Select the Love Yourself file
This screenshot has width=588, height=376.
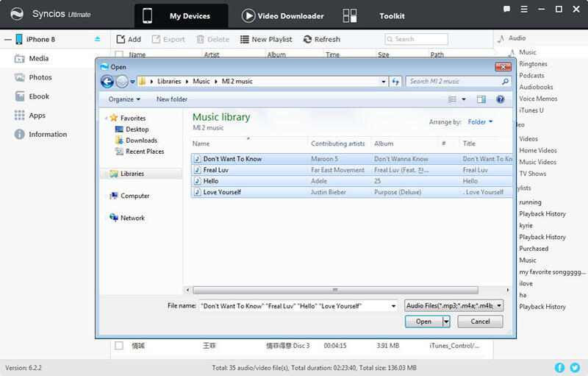tap(352, 192)
